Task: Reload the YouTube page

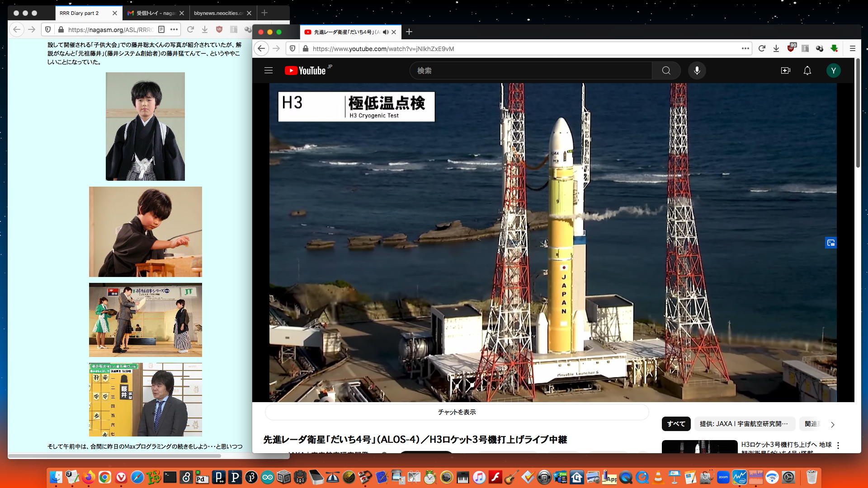Action: click(762, 48)
